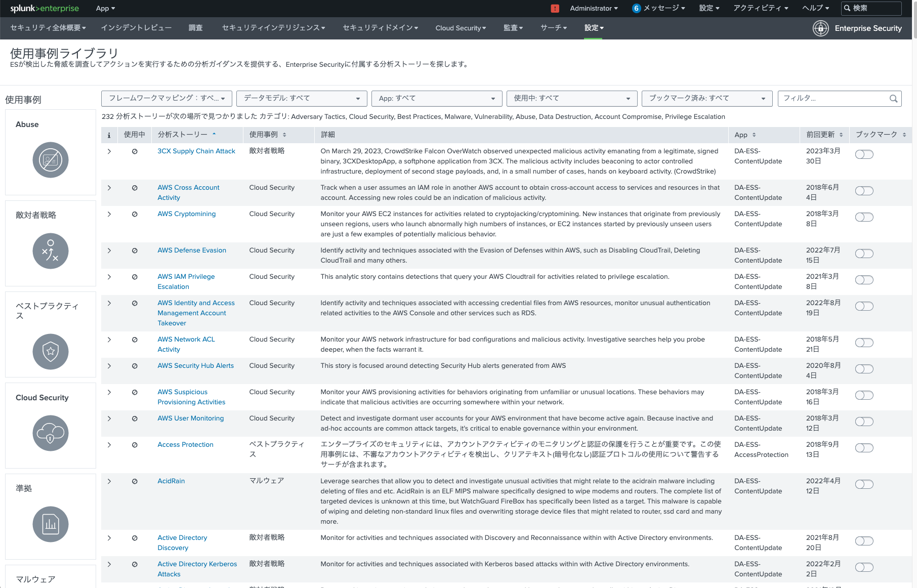Screen dimensions: 917x588
Task: Open the データモデル filter dropdown
Action: pyautogui.click(x=302, y=98)
